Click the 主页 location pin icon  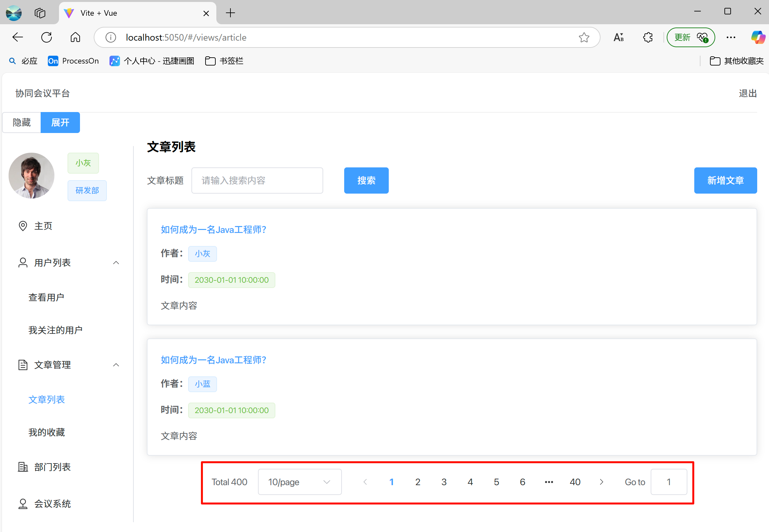tap(23, 226)
